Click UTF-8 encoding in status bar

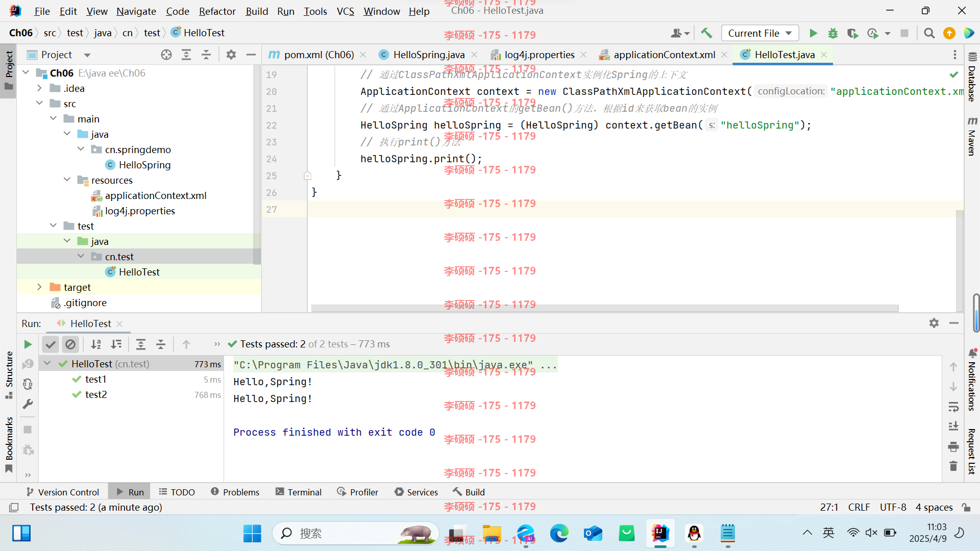pos(893,507)
